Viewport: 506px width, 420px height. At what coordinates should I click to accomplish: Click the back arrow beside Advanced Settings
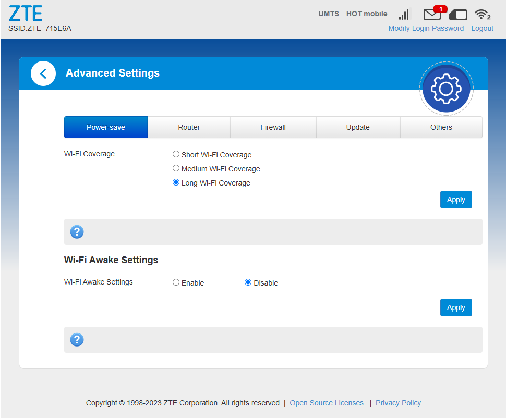(43, 73)
